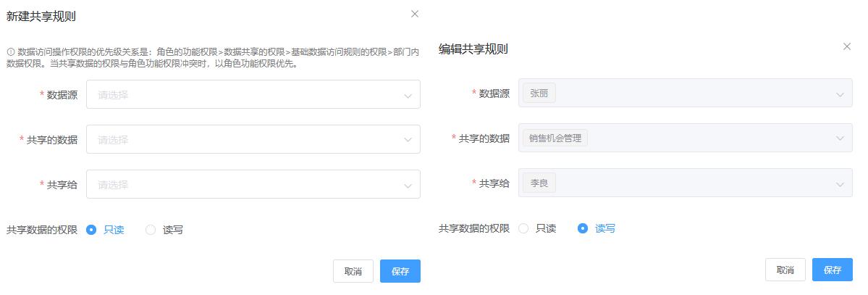Click 取消 in new rule dialog
868x295 pixels.
pos(353,271)
